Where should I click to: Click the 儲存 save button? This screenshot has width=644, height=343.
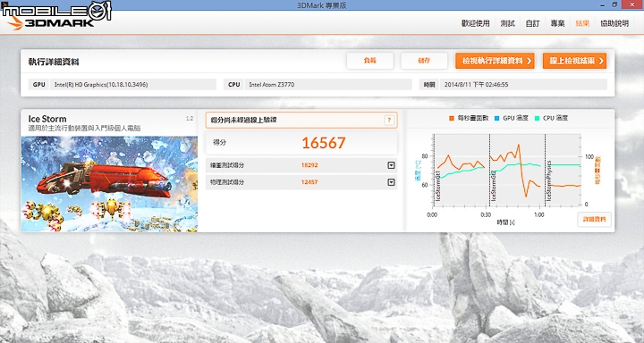click(x=424, y=61)
